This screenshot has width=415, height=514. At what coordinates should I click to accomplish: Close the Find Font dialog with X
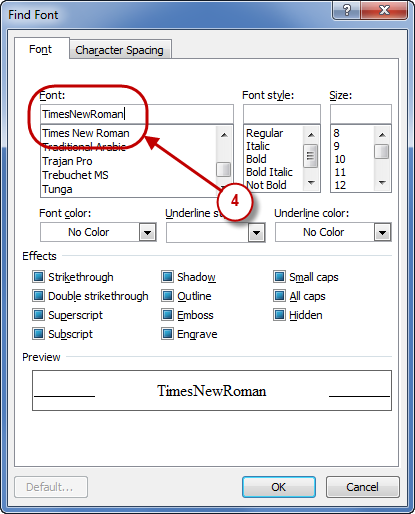pyautogui.click(x=384, y=10)
